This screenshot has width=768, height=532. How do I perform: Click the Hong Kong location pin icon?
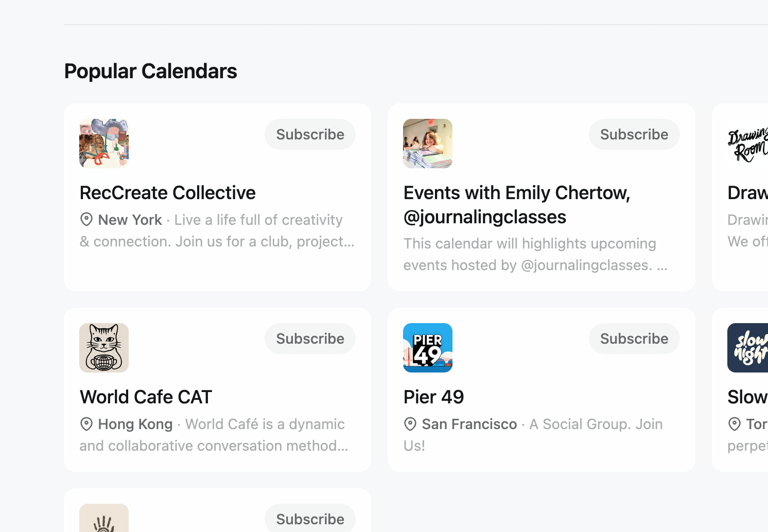[86, 424]
